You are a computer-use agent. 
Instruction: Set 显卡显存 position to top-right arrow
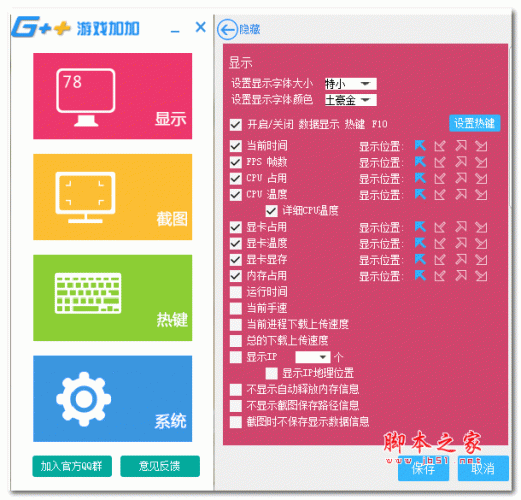click(x=461, y=259)
